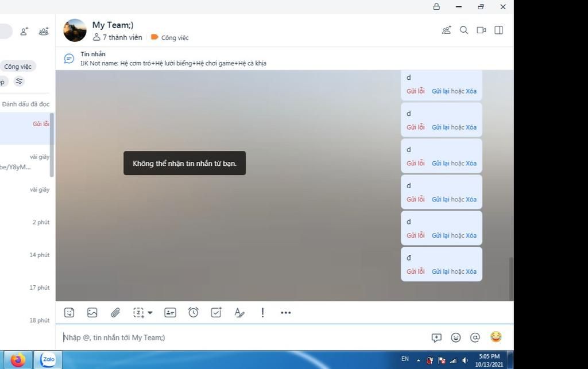Screen dimensions: 588x369
Task: Open the conversation marked Gửi lỗi in list
Action: (25, 129)
